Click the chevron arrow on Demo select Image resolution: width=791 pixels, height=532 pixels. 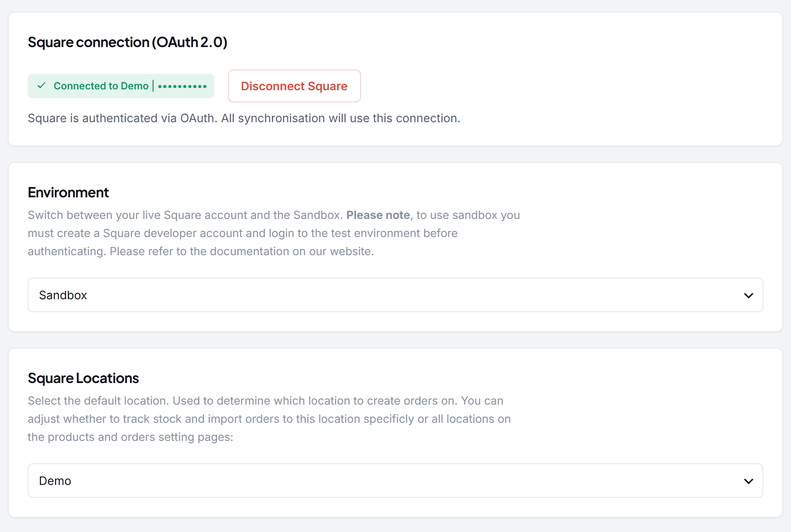pos(748,481)
